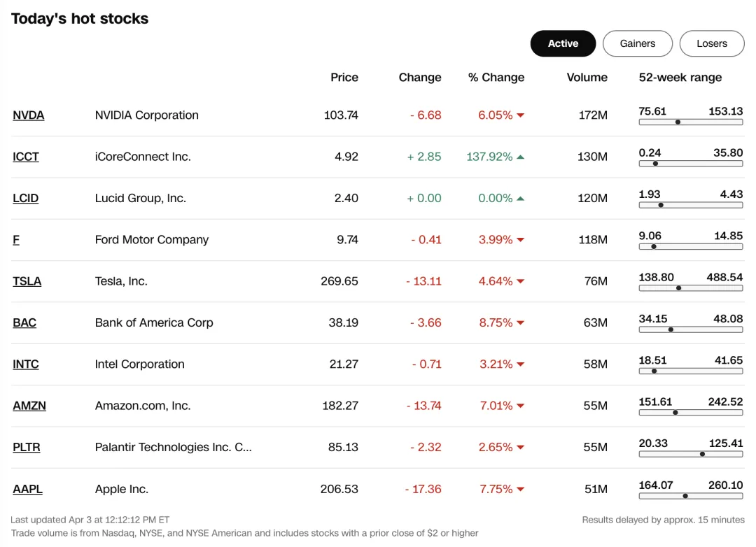Open the NVDA ticker link
This screenshot has height=547, width=756.
click(29, 115)
